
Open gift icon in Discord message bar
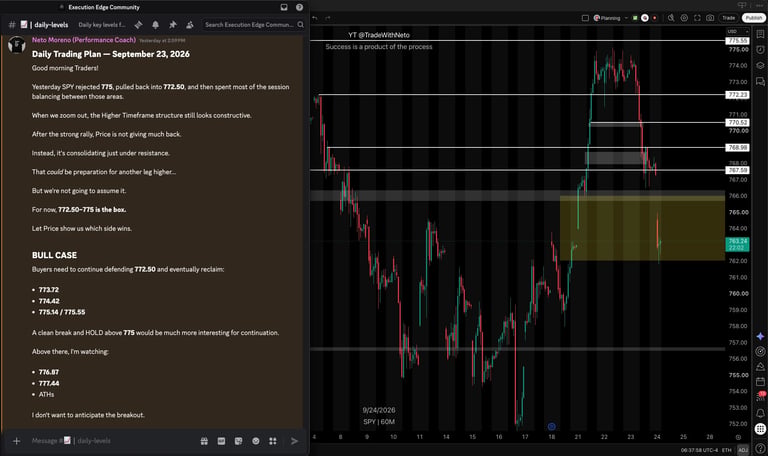click(x=204, y=441)
